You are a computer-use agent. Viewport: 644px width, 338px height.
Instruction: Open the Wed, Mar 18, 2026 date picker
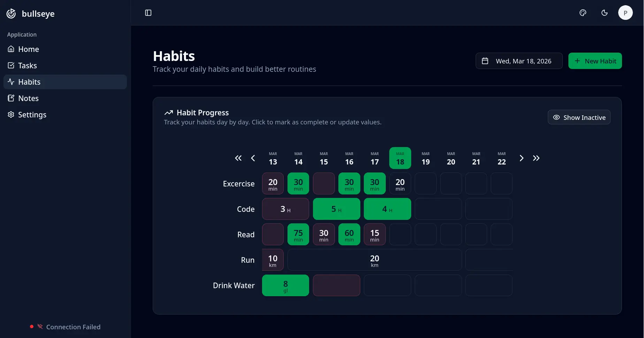519,61
